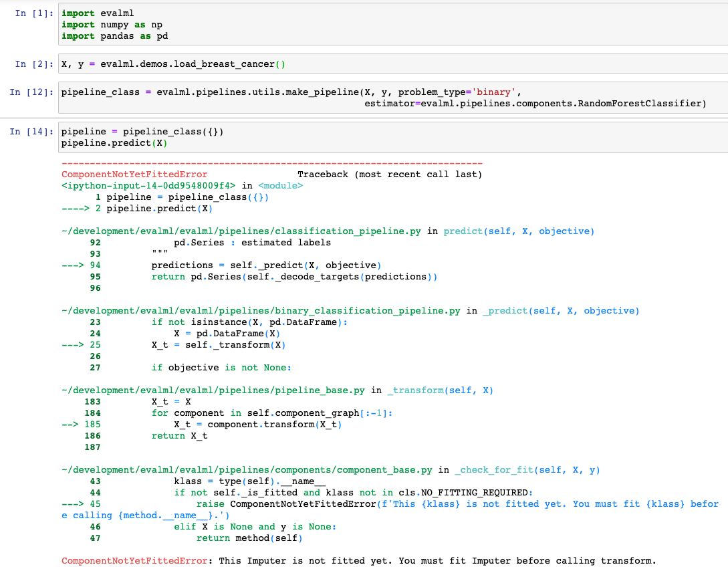
Task: Select the 'In [12]:' cell prompt
Action: coord(31,92)
